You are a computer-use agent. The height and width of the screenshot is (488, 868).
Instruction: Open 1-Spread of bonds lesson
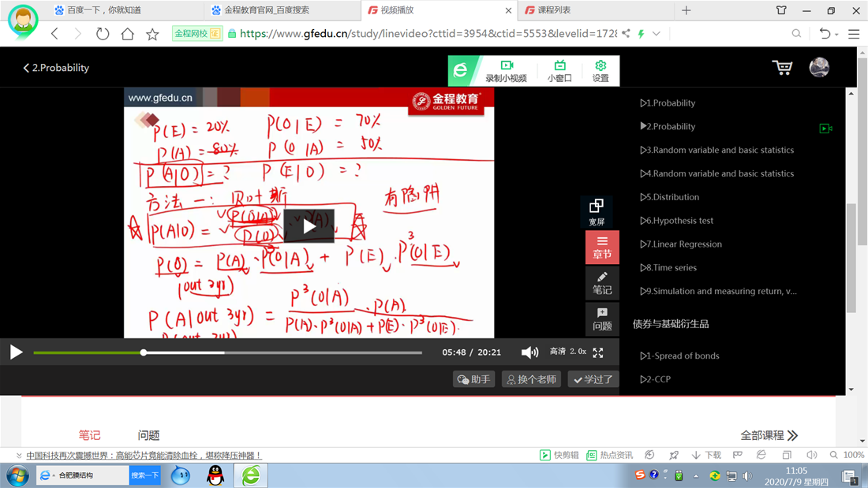coord(679,356)
